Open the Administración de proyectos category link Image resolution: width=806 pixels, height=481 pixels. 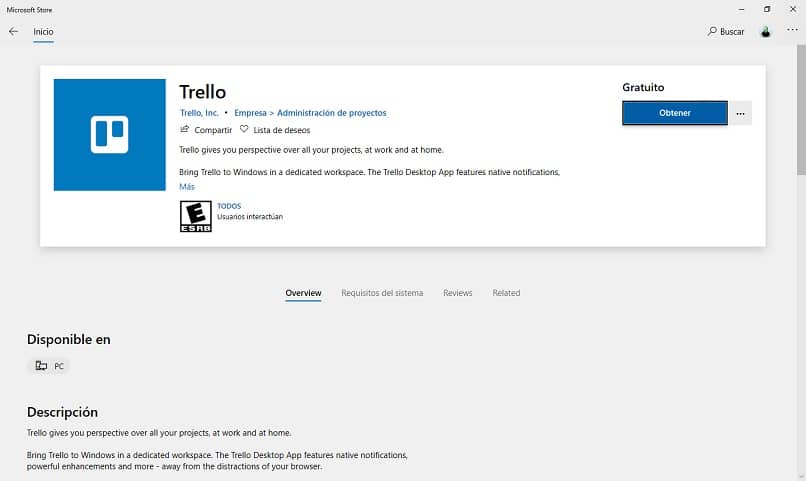(331, 113)
